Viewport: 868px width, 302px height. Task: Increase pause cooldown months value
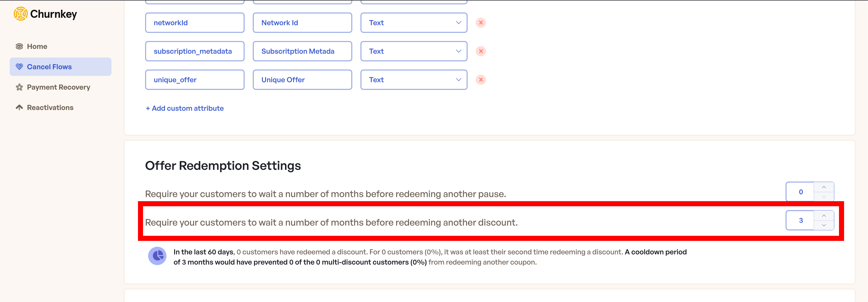823,187
